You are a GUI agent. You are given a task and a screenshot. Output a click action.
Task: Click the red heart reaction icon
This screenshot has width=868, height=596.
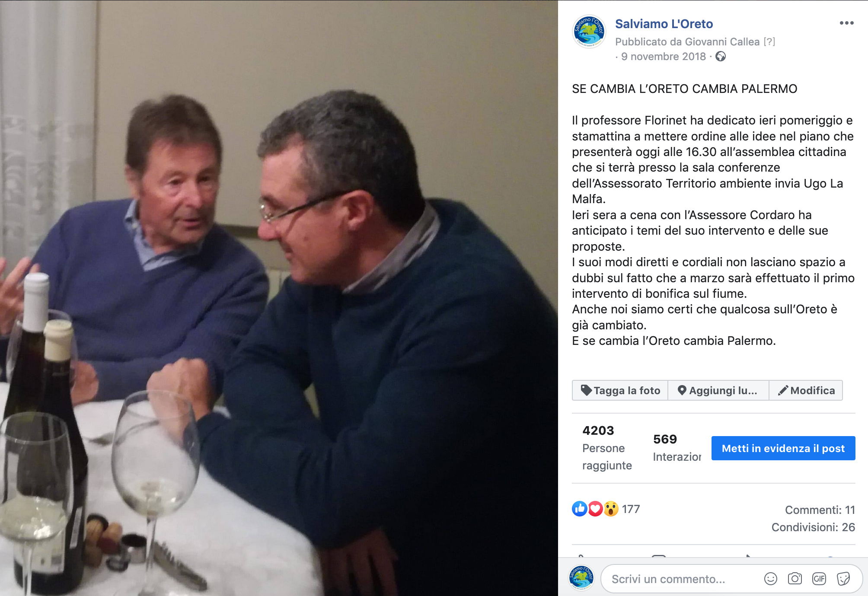click(595, 509)
